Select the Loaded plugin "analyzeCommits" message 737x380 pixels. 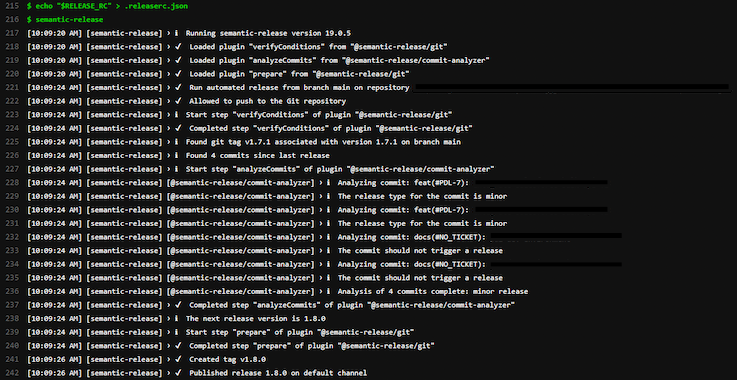[340, 61]
